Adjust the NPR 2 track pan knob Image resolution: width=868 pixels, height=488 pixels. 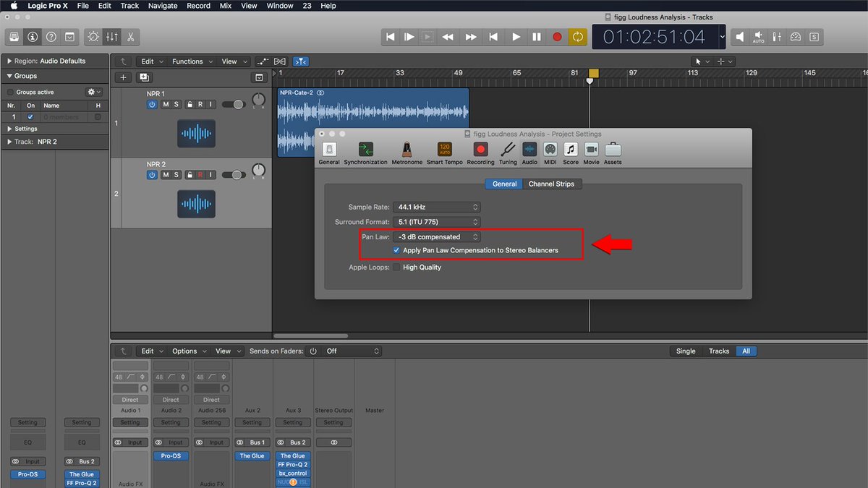(x=258, y=171)
